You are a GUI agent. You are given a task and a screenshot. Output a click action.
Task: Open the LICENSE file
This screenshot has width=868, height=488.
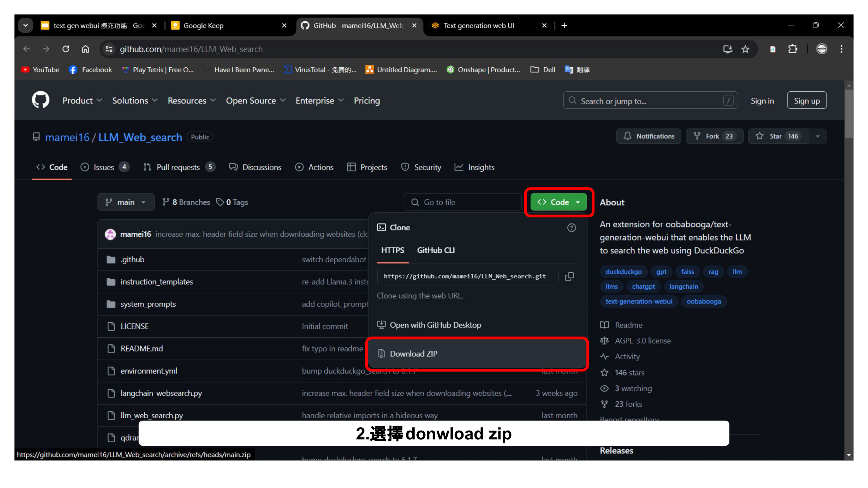coord(135,326)
